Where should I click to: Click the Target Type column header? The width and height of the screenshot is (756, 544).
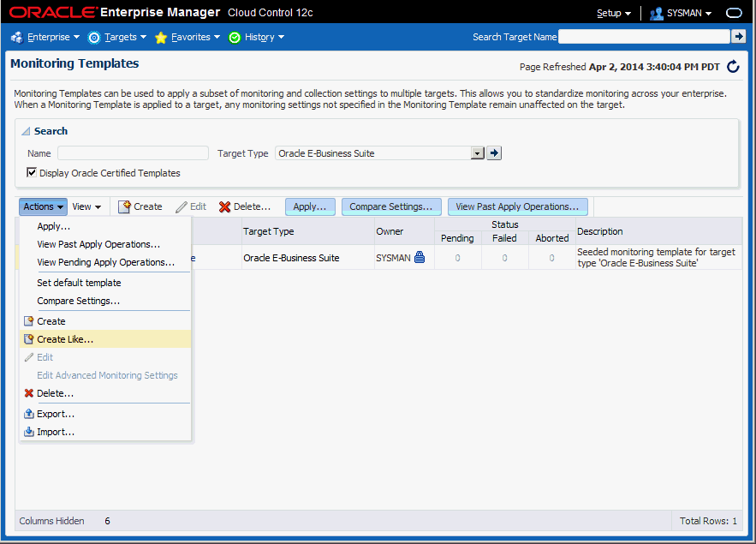pyautogui.click(x=307, y=231)
